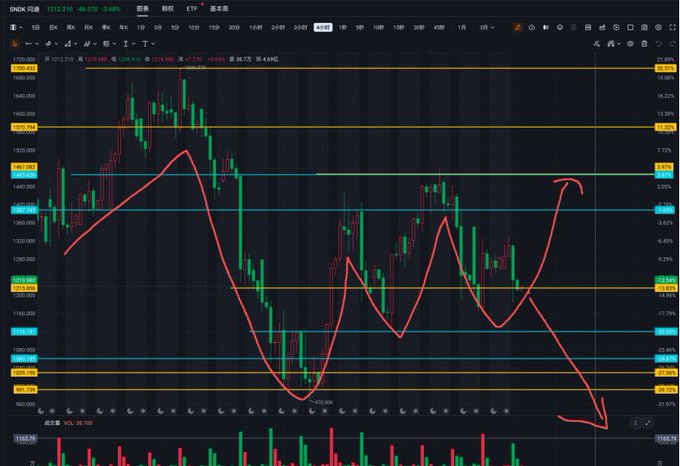The width and height of the screenshot is (680, 466).
Task: Click the 1月 timeframe button
Action: tap(462, 27)
